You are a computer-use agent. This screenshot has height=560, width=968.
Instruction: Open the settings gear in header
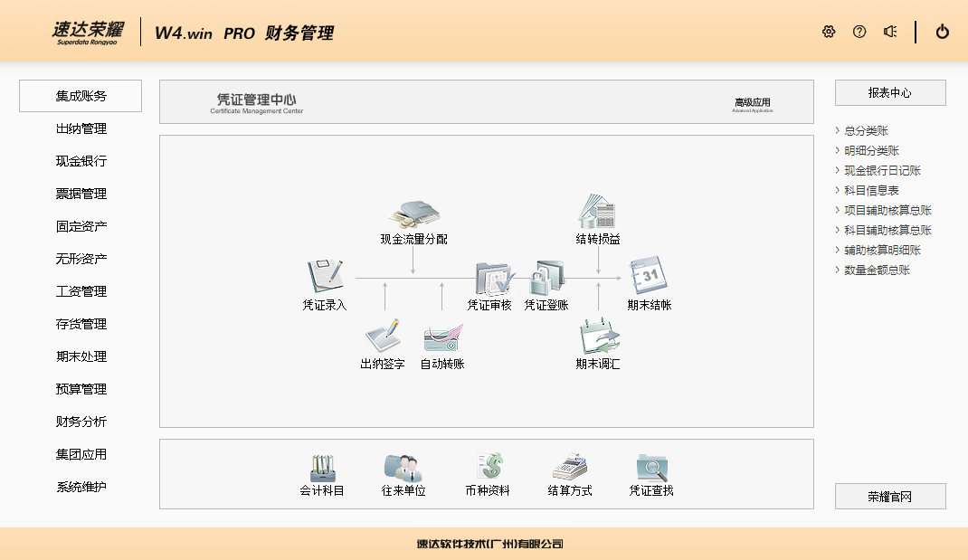pos(829,32)
